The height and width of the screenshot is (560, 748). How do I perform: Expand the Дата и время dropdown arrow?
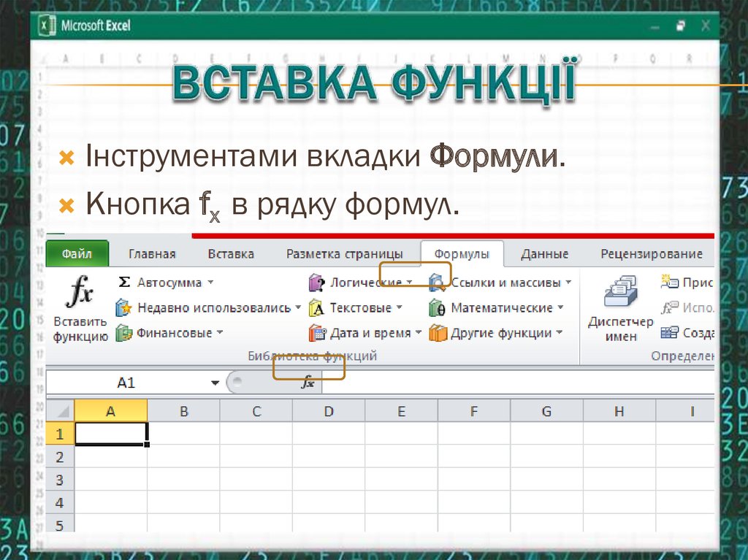point(419,332)
